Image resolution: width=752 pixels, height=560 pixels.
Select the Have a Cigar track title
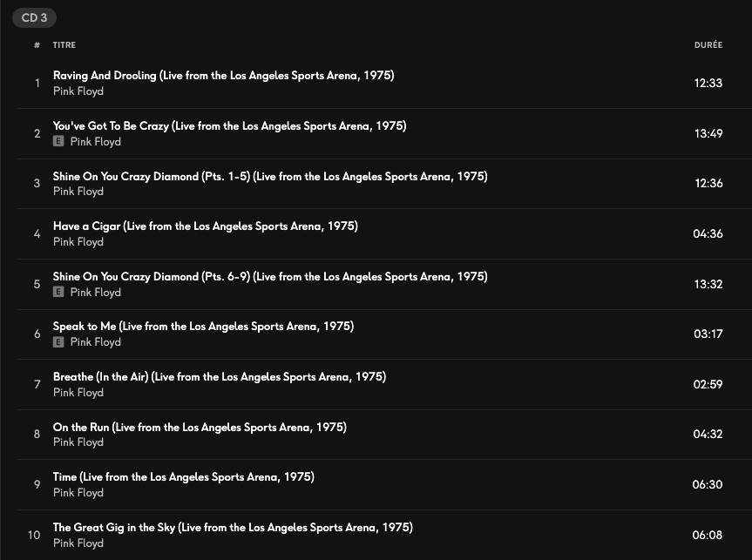coord(205,226)
